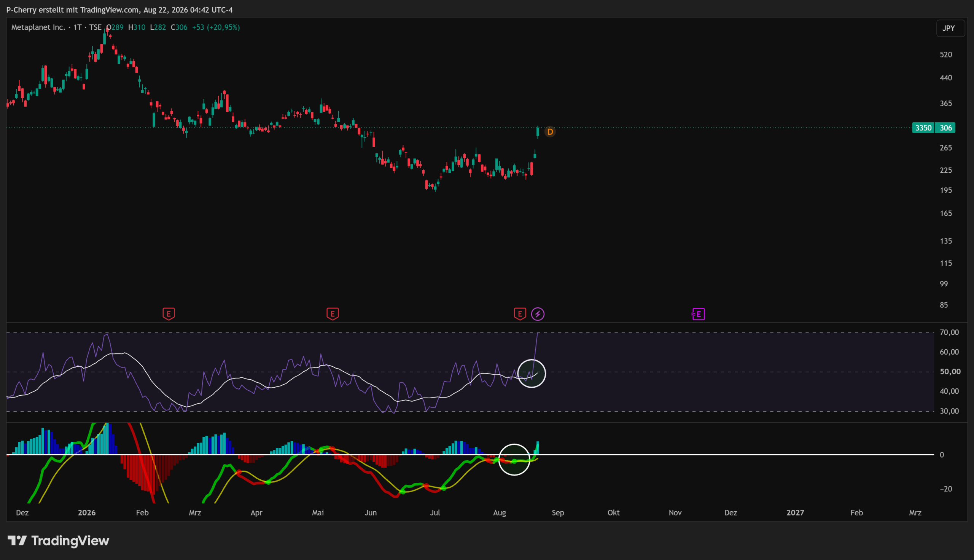Open the JPY currency selector
The image size is (974, 560).
[950, 28]
